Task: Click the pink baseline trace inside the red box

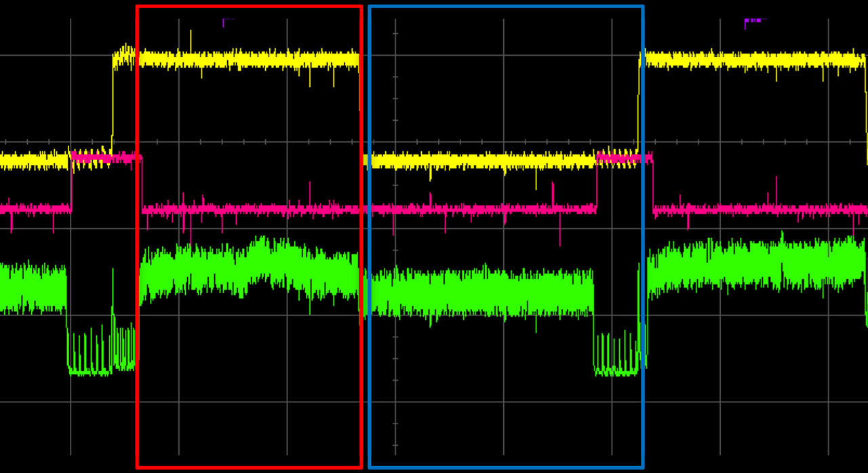Action: pyautogui.click(x=251, y=210)
